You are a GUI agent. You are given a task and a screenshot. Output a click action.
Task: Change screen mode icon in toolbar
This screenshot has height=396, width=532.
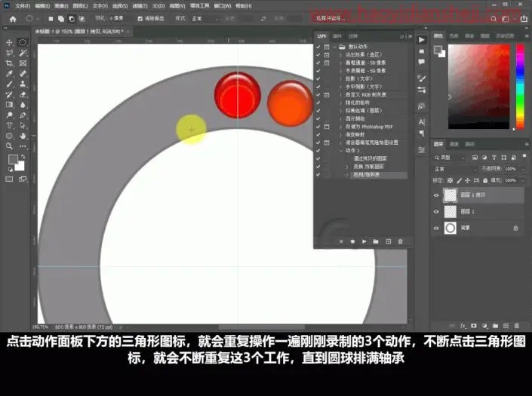23,179
